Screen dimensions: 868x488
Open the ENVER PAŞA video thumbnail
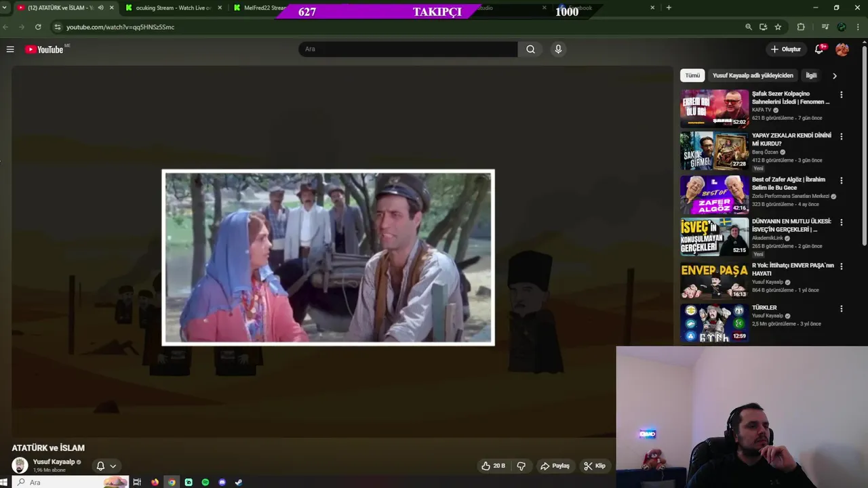click(x=715, y=280)
